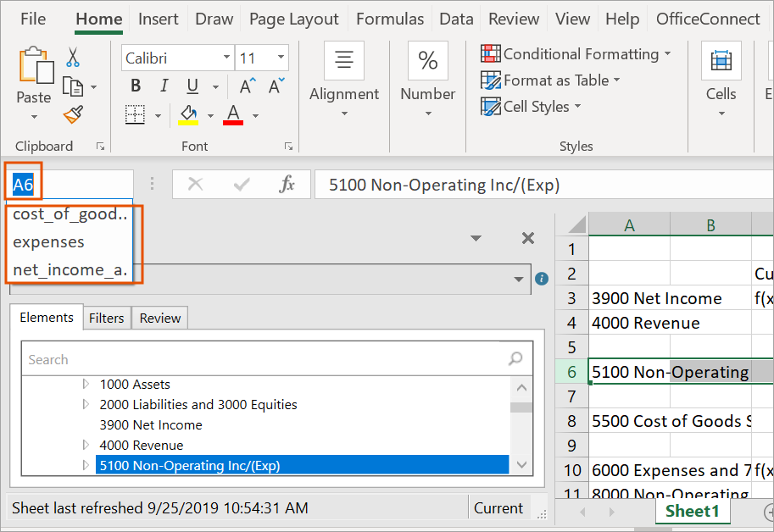Open Format as Table menu

(550, 80)
